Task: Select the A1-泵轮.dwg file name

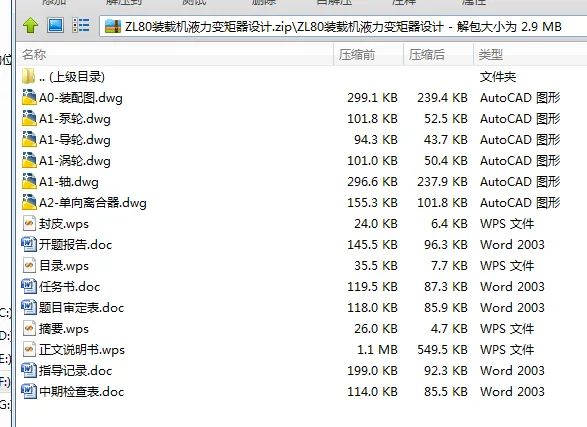Action: pyautogui.click(x=75, y=119)
